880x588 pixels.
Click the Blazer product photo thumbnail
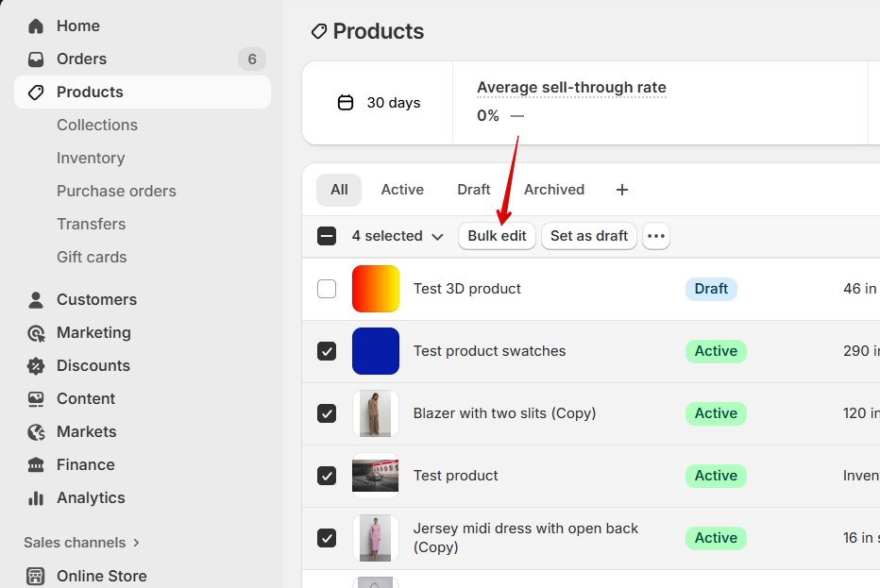pyautogui.click(x=376, y=413)
